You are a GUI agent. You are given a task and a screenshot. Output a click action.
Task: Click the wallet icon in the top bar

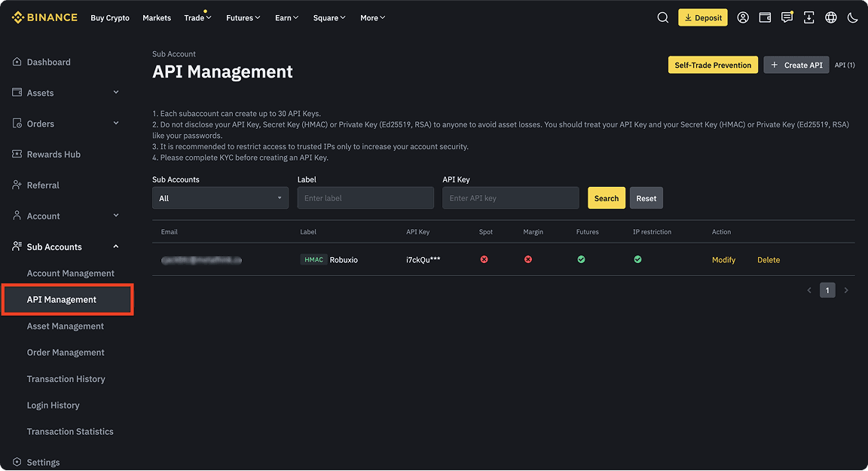click(x=765, y=17)
